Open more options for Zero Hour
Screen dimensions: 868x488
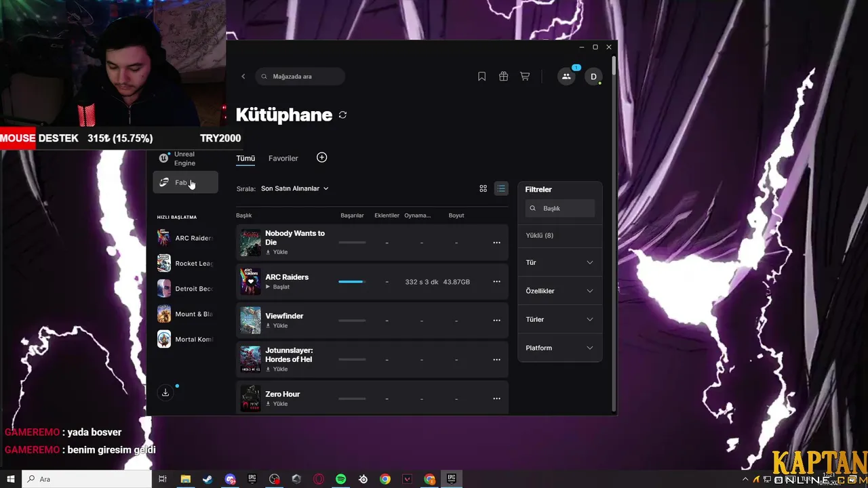tap(496, 399)
